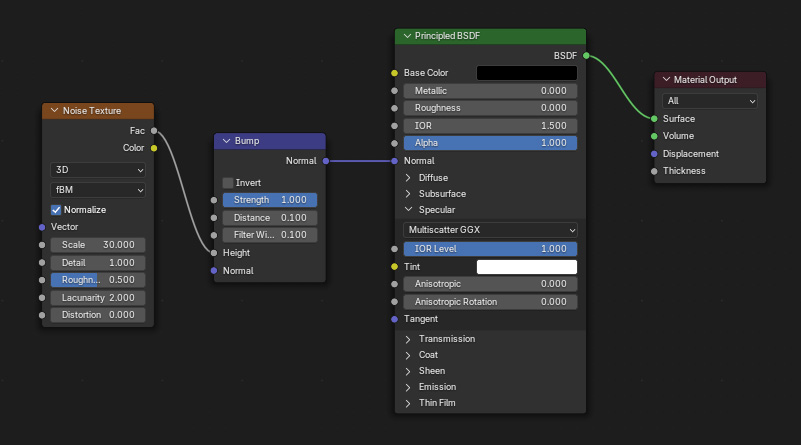The height and width of the screenshot is (445, 801).
Task: Click the Base Color black swatch
Action: point(527,73)
